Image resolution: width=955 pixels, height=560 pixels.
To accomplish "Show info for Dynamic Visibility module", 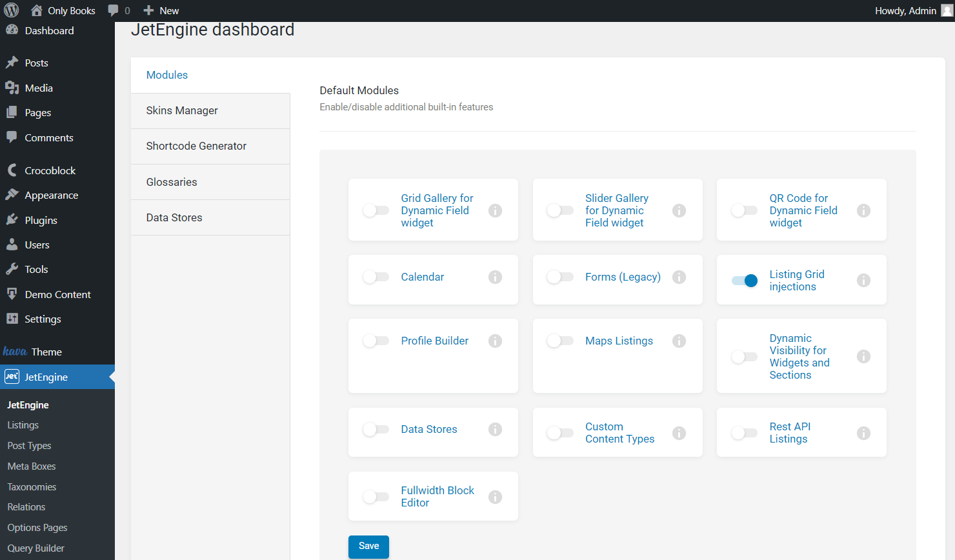I will click(x=863, y=356).
